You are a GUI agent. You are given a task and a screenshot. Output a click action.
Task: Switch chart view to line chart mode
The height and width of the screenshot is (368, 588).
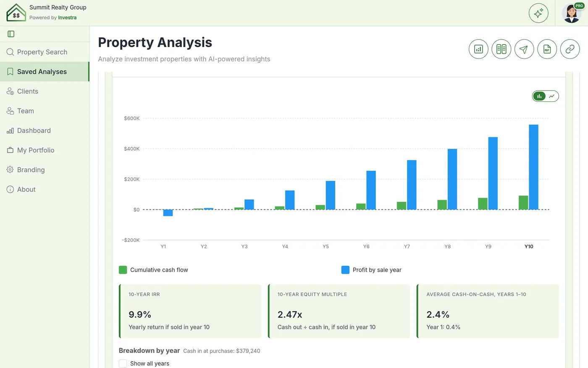click(552, 96)
